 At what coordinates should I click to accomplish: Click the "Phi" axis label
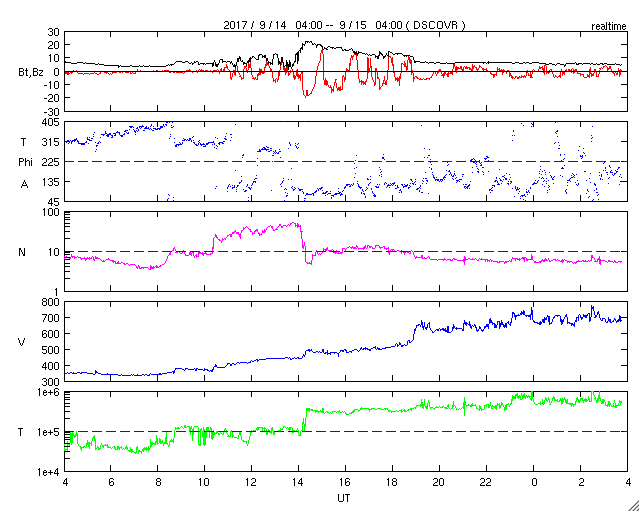point(25,163)
